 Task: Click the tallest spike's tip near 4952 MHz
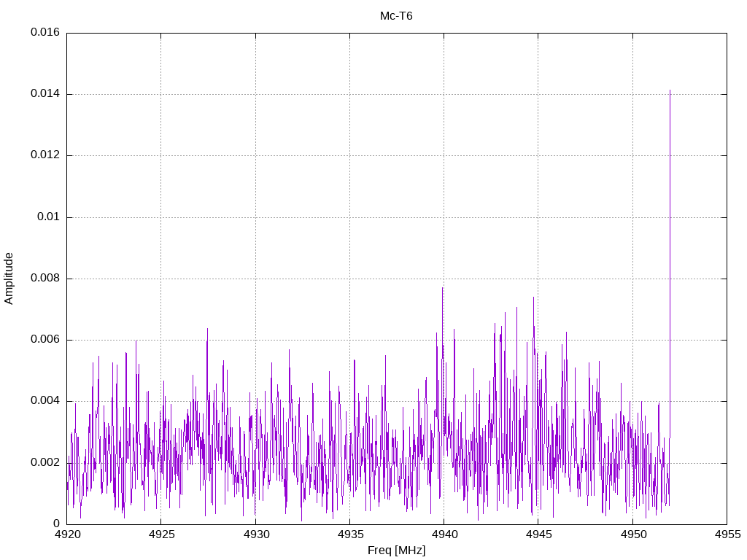[670, 91]
